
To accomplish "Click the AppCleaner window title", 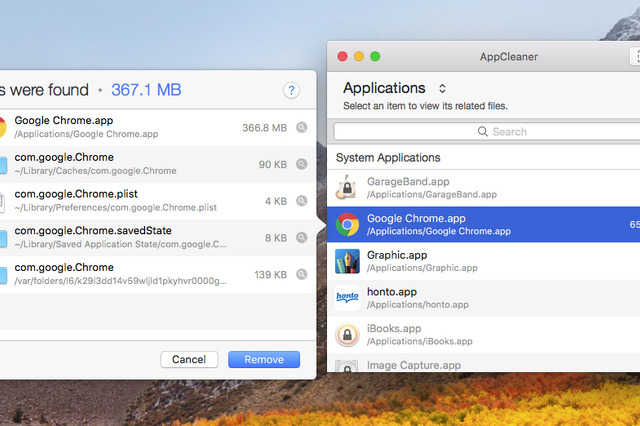I will coord(509,57).
